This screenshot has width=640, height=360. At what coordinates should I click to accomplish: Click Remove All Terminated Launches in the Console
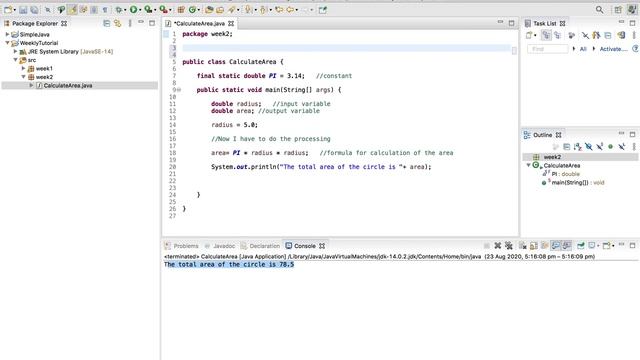pos(509,246)
